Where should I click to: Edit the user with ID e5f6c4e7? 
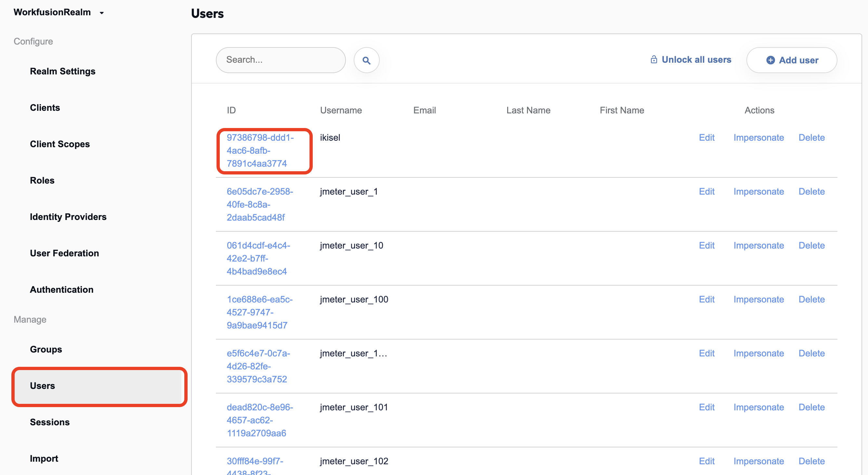click(x=707, y=353)
